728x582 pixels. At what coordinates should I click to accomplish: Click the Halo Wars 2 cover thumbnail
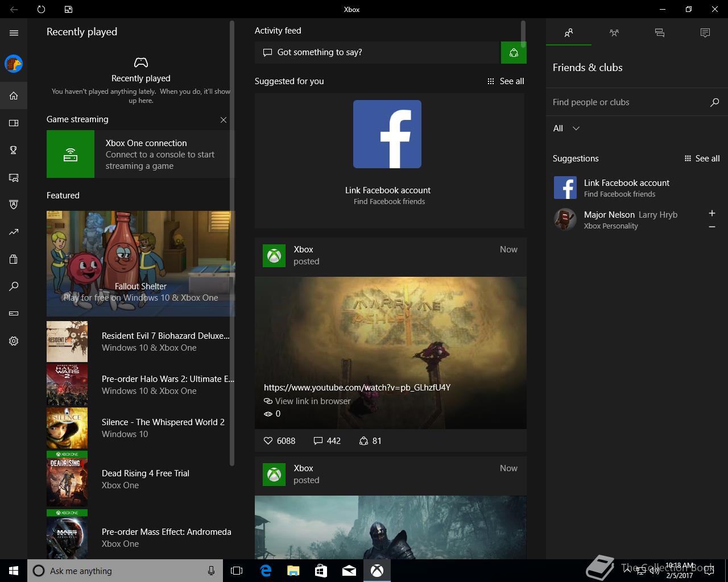[x=67, y=385]
